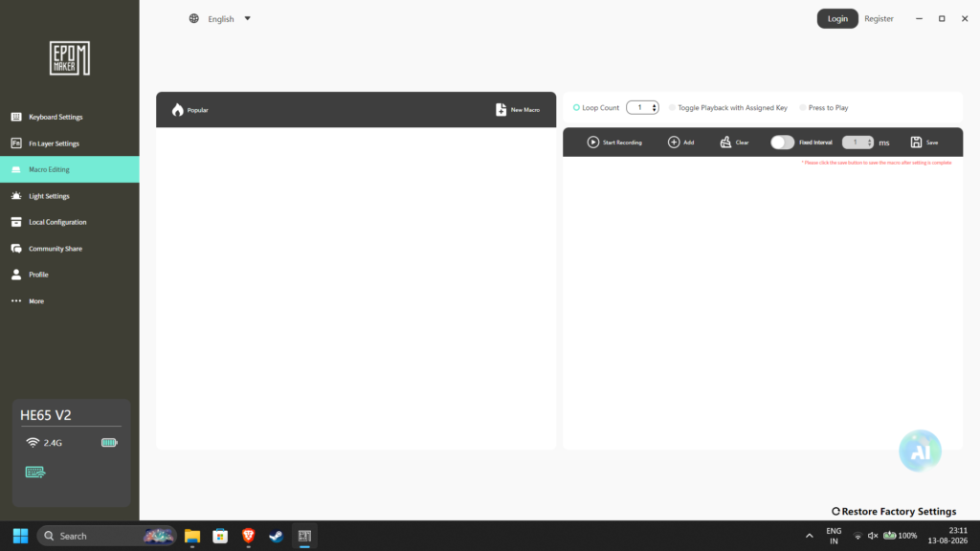Open Steam from the taskbar
This screenshot has width=980, height=551.
[x=277, y=536]
